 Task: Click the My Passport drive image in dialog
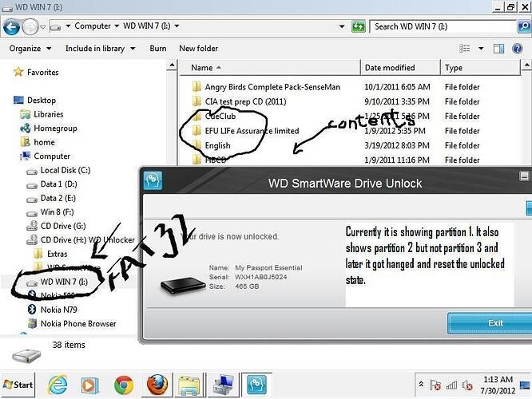coord(183,286)
